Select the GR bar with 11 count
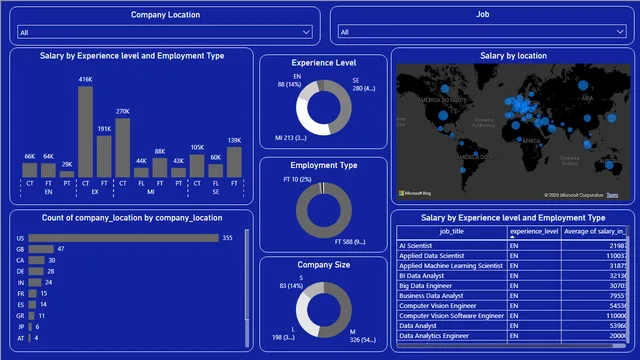This screenshot has height=360, width=640. [x=31, y=316]
